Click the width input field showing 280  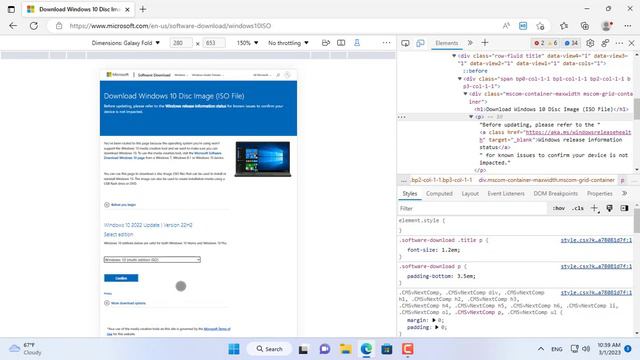click(x=181, y=43)
